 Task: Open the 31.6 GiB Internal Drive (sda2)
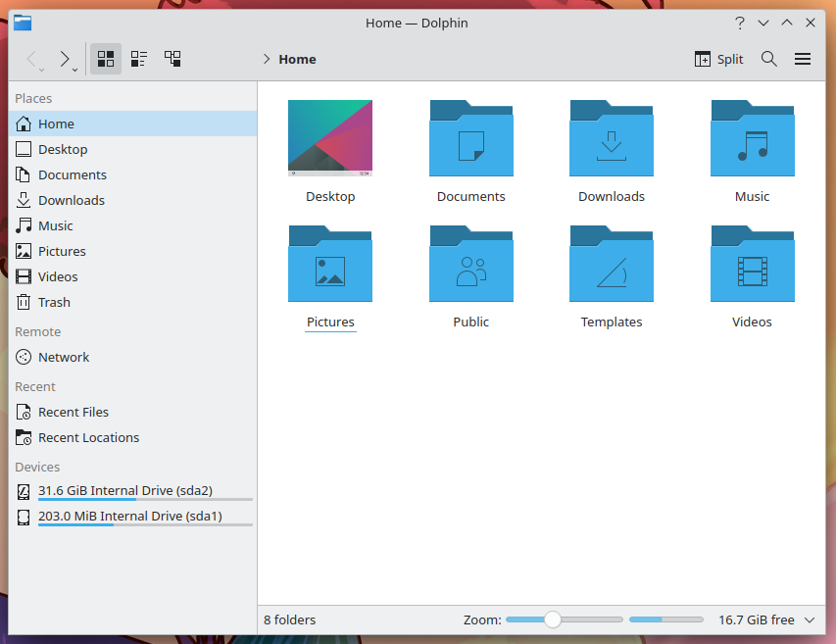coord(132,491)
